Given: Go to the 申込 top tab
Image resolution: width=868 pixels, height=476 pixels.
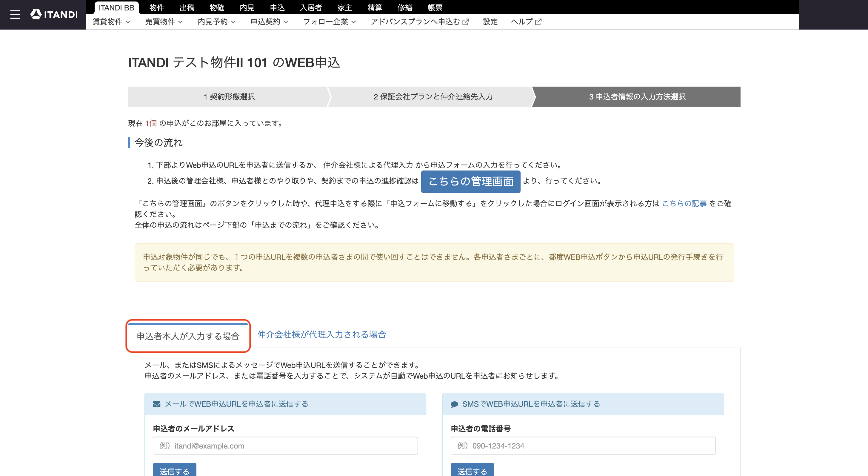Looking at the screenshot, I should (x=277, y=7).
